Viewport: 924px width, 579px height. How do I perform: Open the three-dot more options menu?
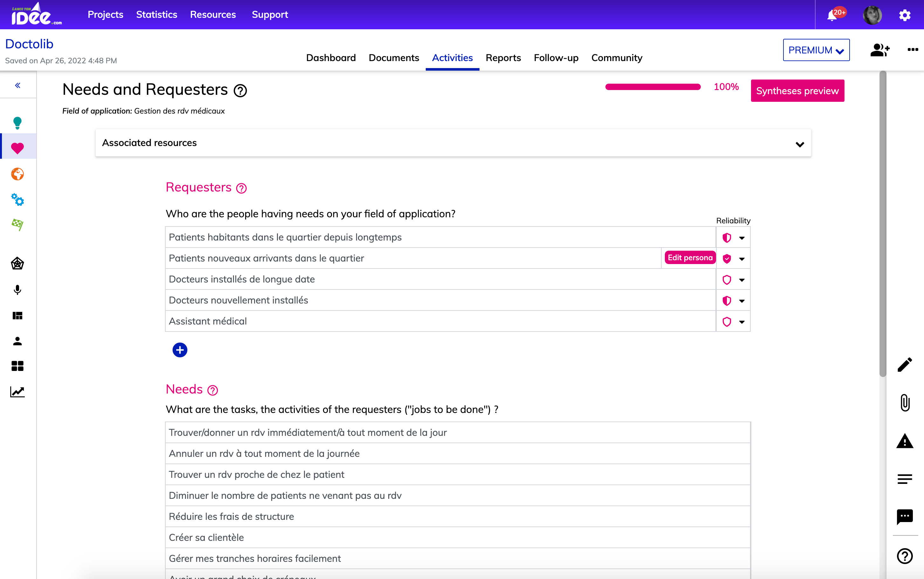tap(913, 49)
